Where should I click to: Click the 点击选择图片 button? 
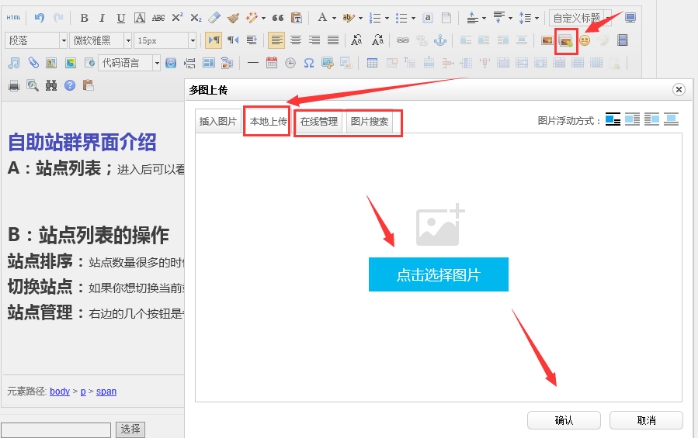[x=438, y=274]
